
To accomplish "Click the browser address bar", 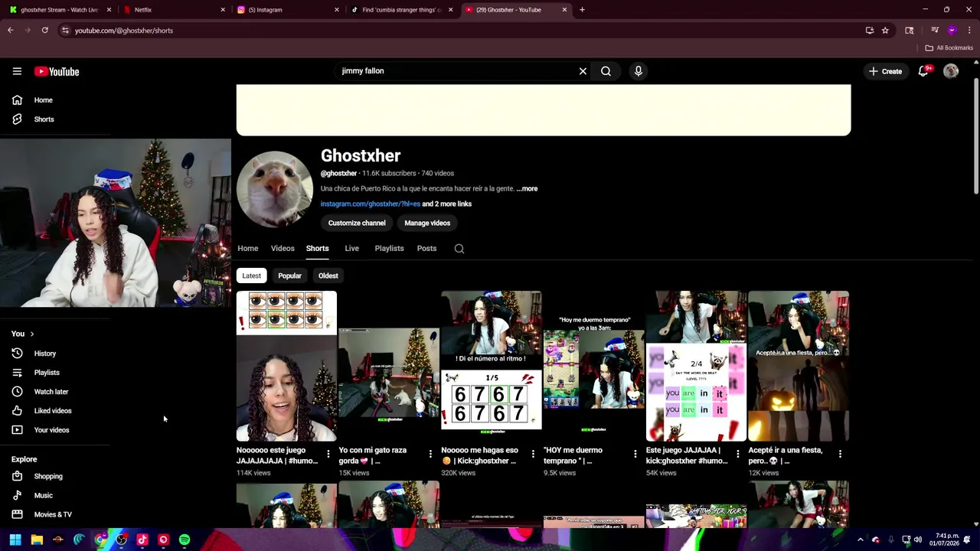I will coord(459,31).
